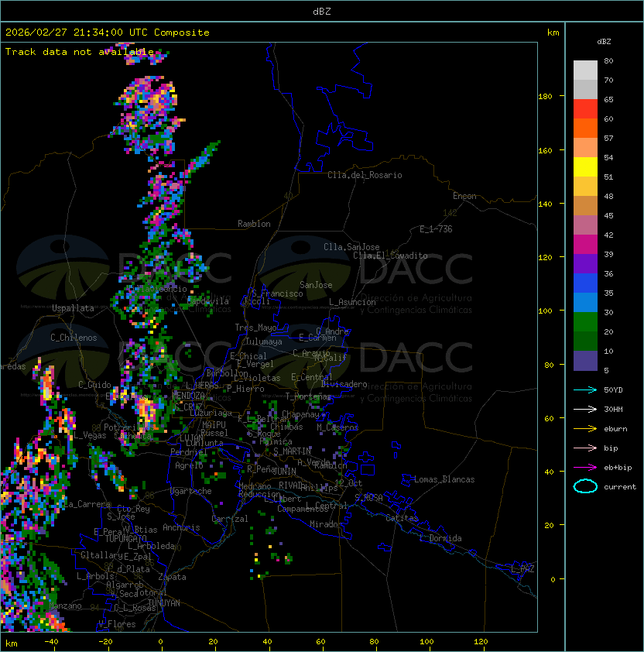Click the 'Tulumaya' map label
Image resolution: width=644 pixels, height=652 pixels.
[x=264, y=341]
